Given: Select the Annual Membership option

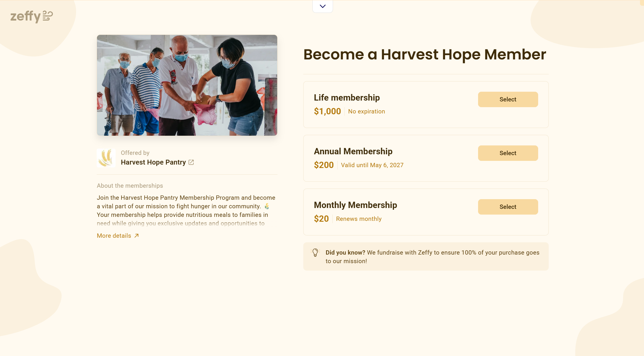Looking at the screenshot, I should pyautogui.click(x=508, y=153).
